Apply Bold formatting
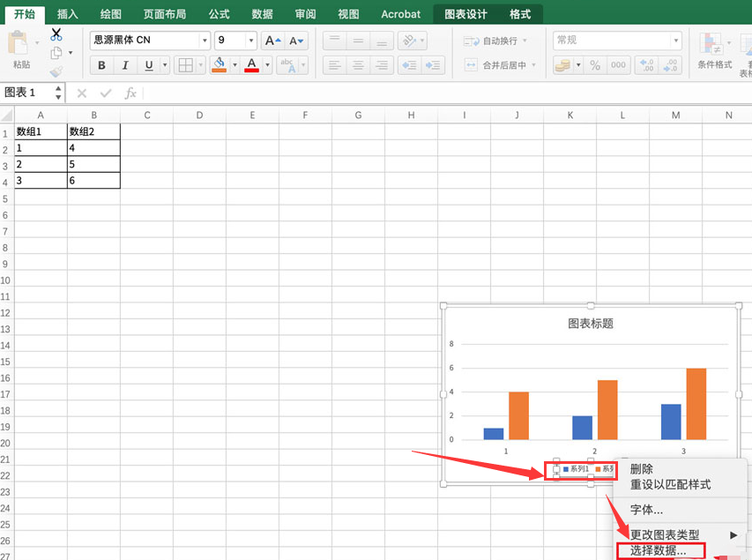The image size is (752, 560). (101, 63)
